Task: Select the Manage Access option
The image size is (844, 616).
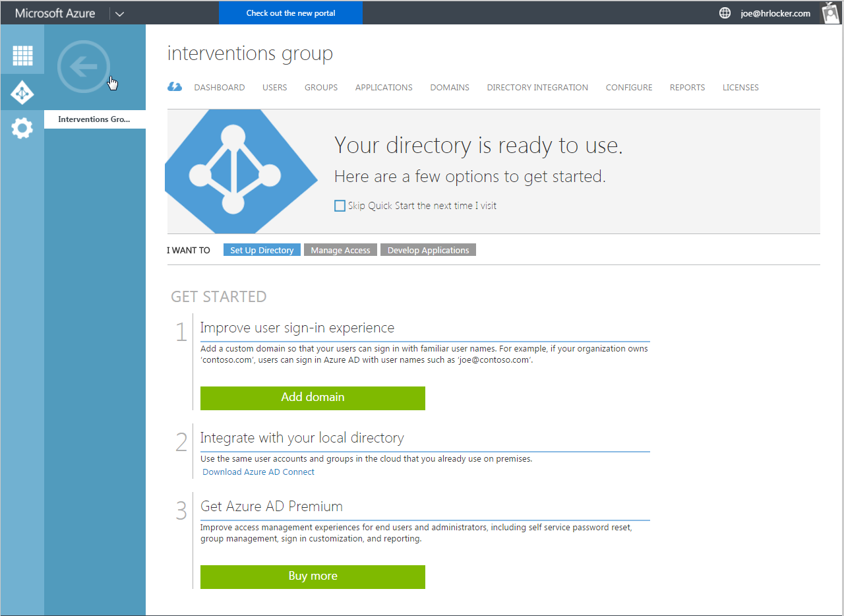Action: [x=340, y=250]
